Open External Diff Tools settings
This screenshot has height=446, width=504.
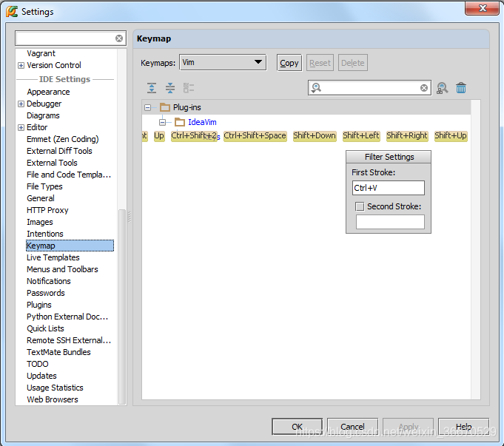tap(59, 151)
